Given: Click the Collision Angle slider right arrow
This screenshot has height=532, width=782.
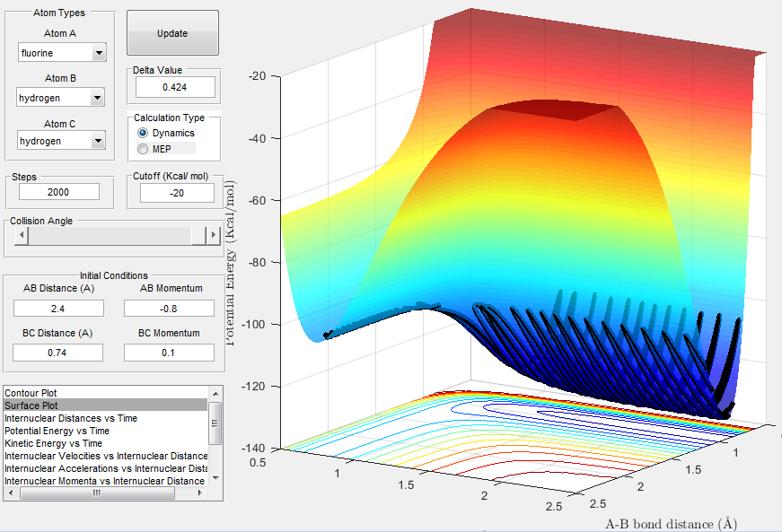Looking at the screenshot, I should click(x=213, y=236).
